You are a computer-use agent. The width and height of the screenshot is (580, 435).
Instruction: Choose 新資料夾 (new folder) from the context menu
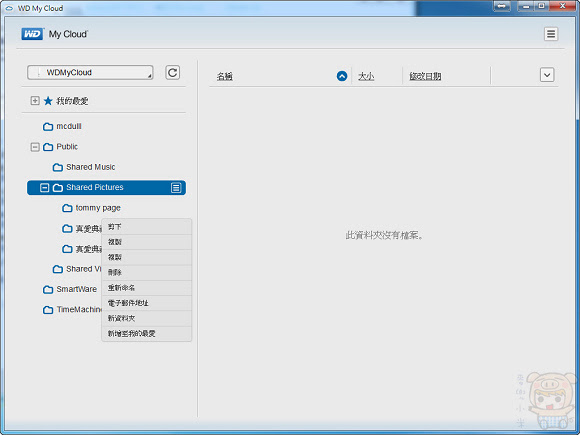146,318
